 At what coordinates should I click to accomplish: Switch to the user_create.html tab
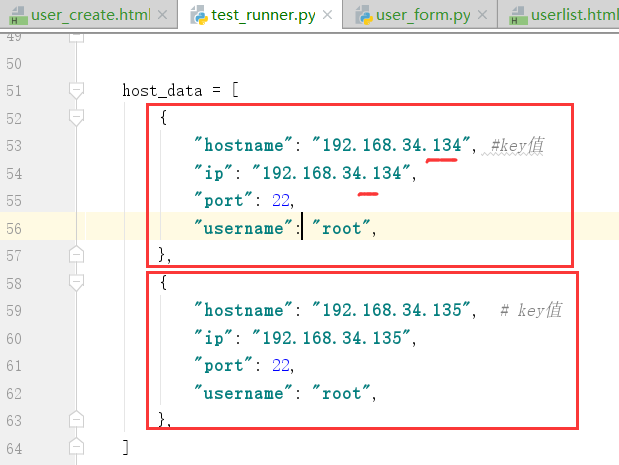click(x=90, y=15)
